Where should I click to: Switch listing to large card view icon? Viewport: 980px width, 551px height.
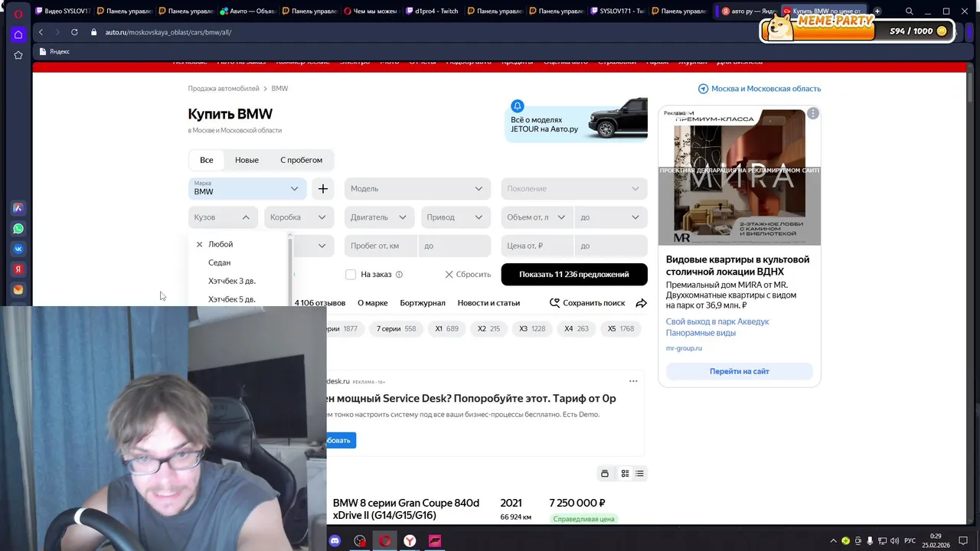(605, 474)
